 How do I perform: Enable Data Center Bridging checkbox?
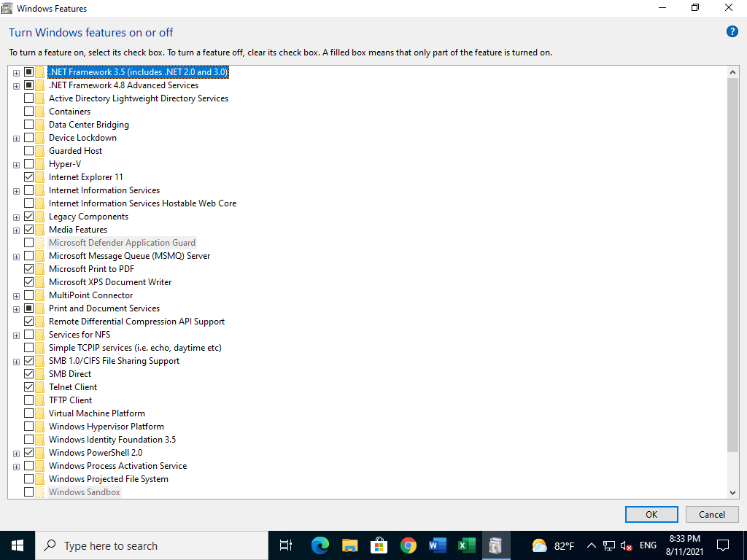tap(28, 124)
